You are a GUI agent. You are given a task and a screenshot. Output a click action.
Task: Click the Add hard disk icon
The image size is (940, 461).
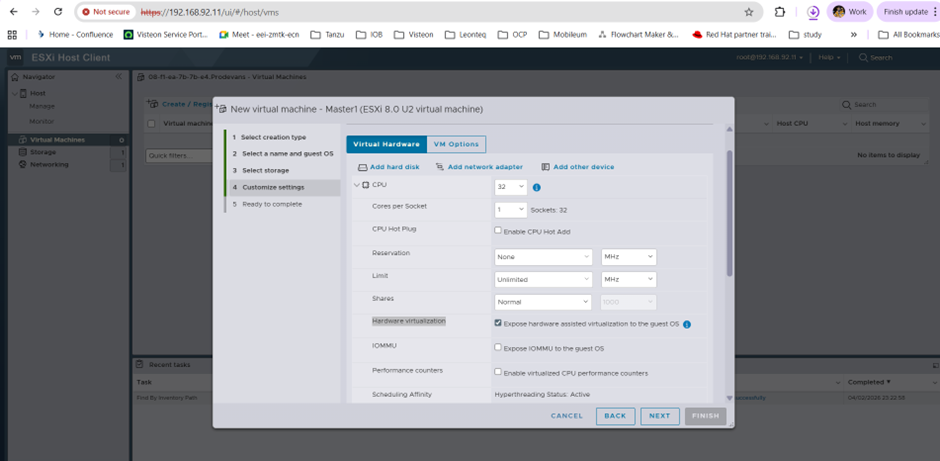[x=362, y=167]
